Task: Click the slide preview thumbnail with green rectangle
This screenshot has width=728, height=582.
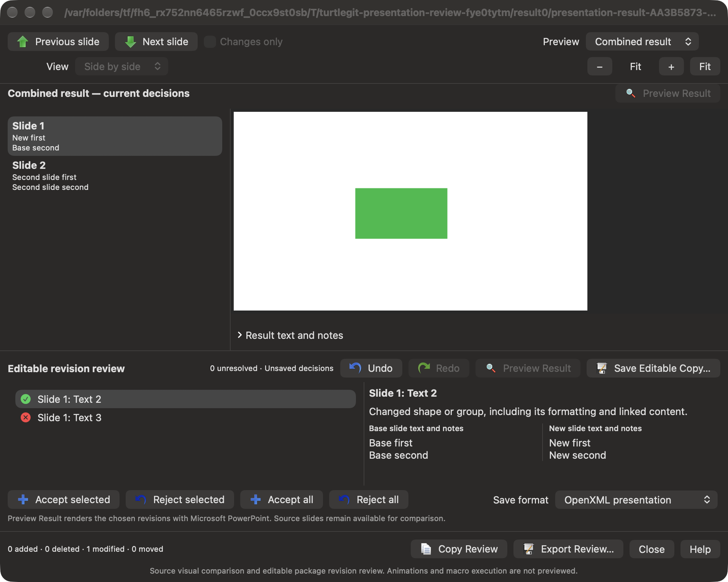Action: tap(410, 211)
